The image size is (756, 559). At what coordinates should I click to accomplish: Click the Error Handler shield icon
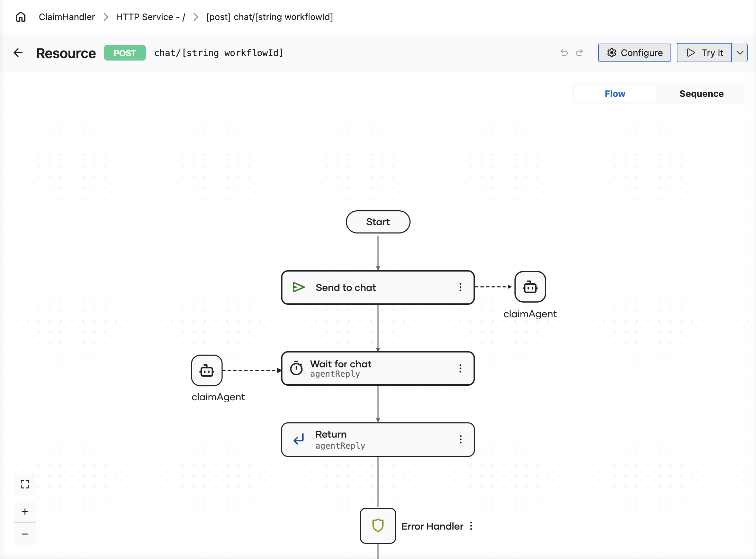point(378,526)
